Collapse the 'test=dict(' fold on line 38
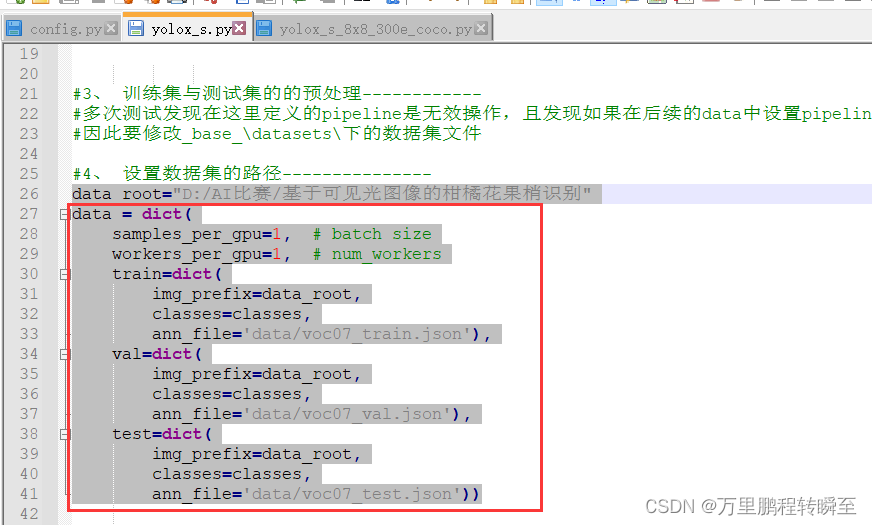 [x=65, y=434]
